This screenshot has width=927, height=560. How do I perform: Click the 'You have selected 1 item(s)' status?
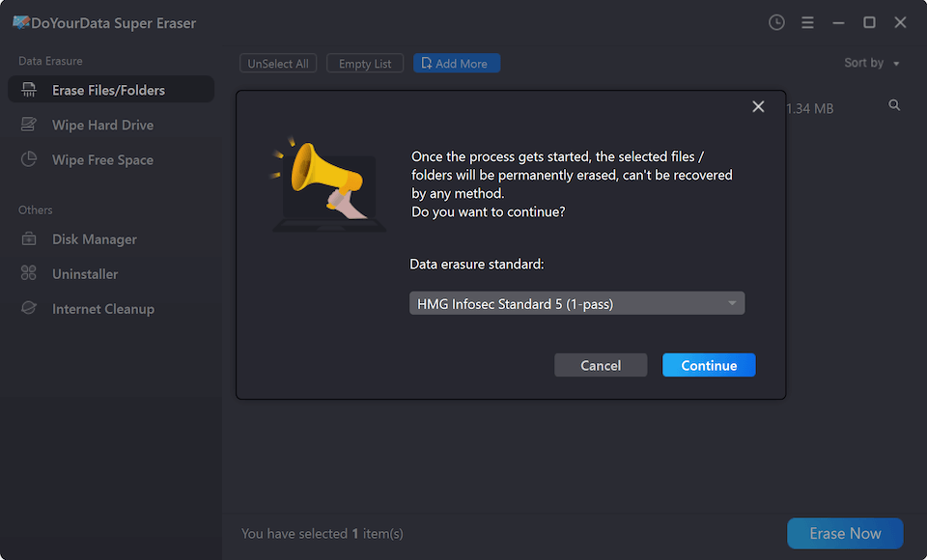(x=323, y=533)
